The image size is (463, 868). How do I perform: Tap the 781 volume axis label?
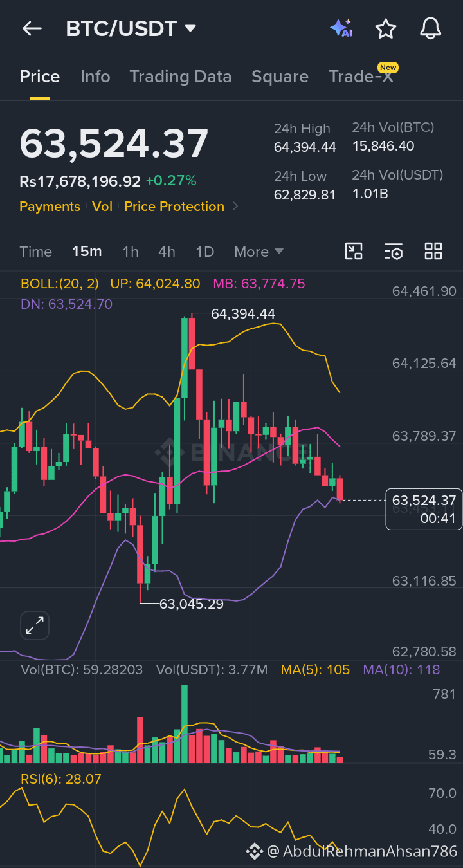pyautogui.click(x=444, y=694)
